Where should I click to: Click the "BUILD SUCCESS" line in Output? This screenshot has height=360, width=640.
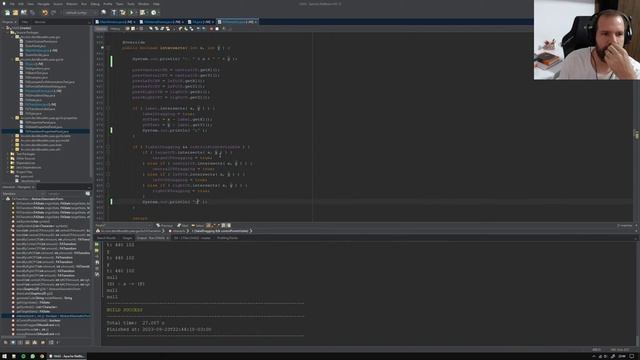124,310
